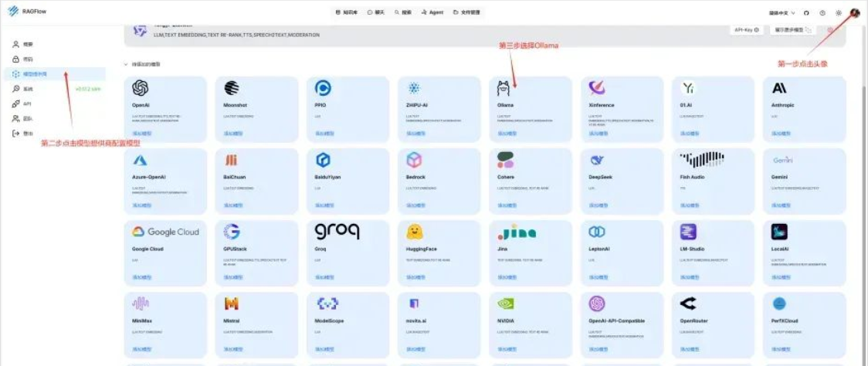Click the DeepSeek whale logo
The image size is (868, 366).
pos(597,160)
